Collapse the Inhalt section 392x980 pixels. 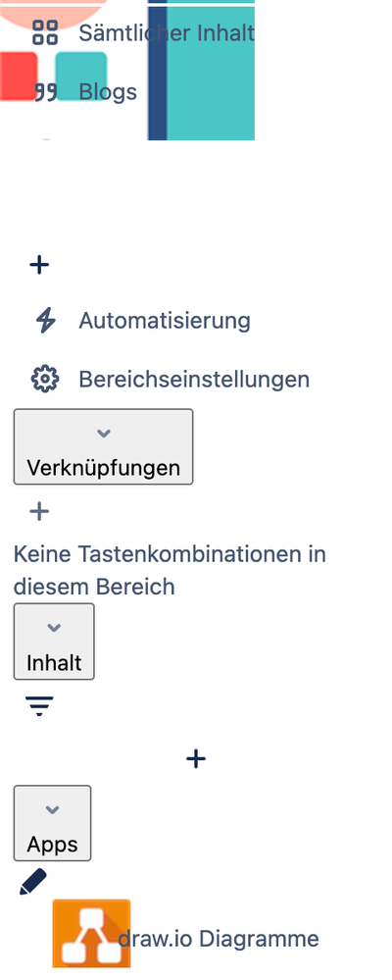tap(54, 641)
